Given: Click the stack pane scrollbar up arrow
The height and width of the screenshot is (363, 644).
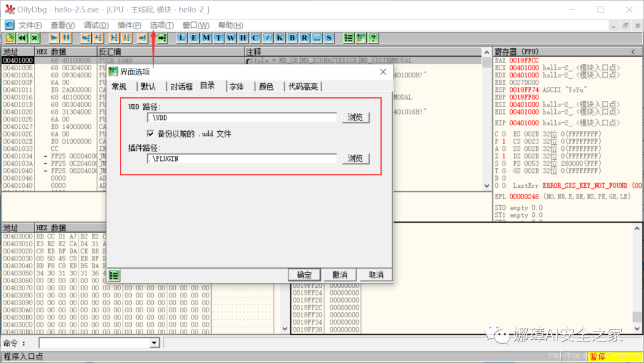Looking at the screenshot, I should coord(637,229).
